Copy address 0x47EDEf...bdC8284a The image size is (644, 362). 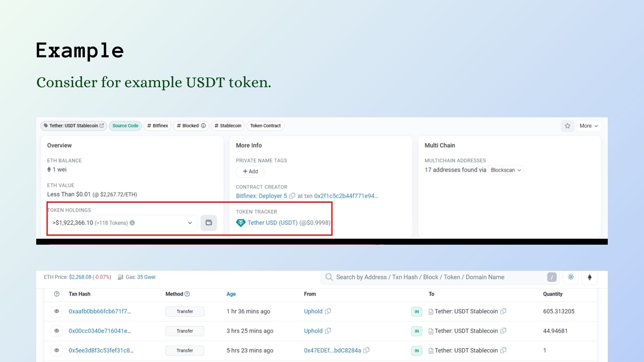point(367,350)
